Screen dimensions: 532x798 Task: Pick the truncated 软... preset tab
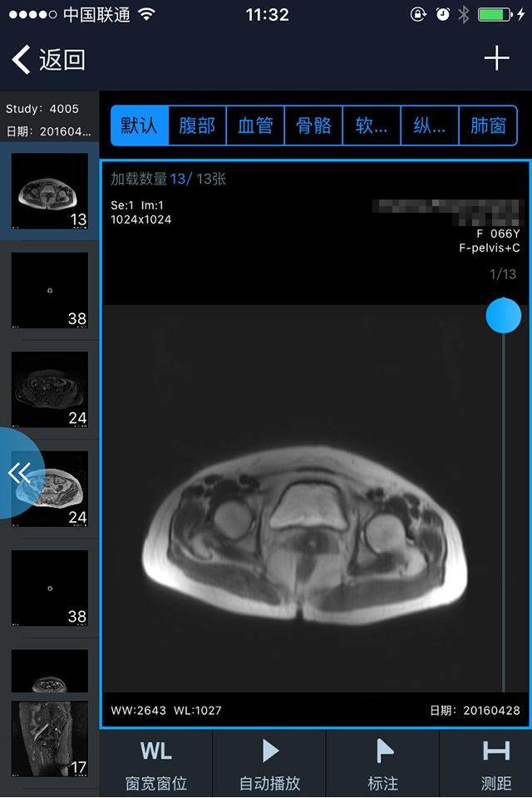click(x=372, y=126)
